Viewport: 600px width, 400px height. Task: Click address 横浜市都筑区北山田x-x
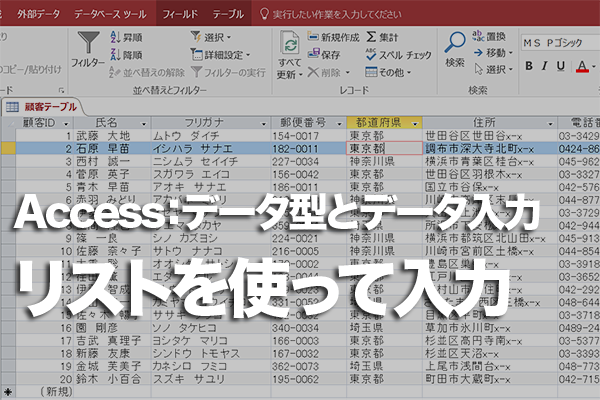point(490,238)
